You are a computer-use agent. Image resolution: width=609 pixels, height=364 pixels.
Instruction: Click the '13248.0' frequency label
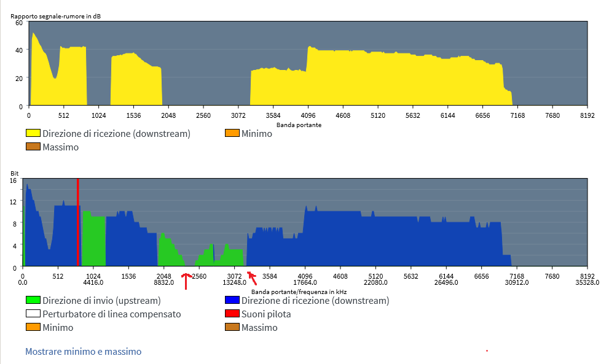[x=234, y=282]
